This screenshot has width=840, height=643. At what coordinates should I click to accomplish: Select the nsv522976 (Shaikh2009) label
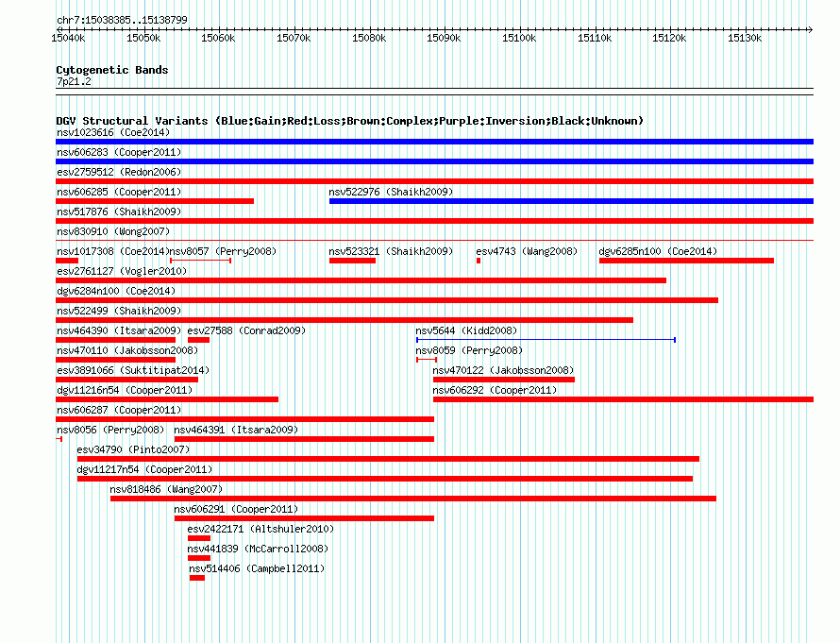pyautogui.click(x=391, y=192)
